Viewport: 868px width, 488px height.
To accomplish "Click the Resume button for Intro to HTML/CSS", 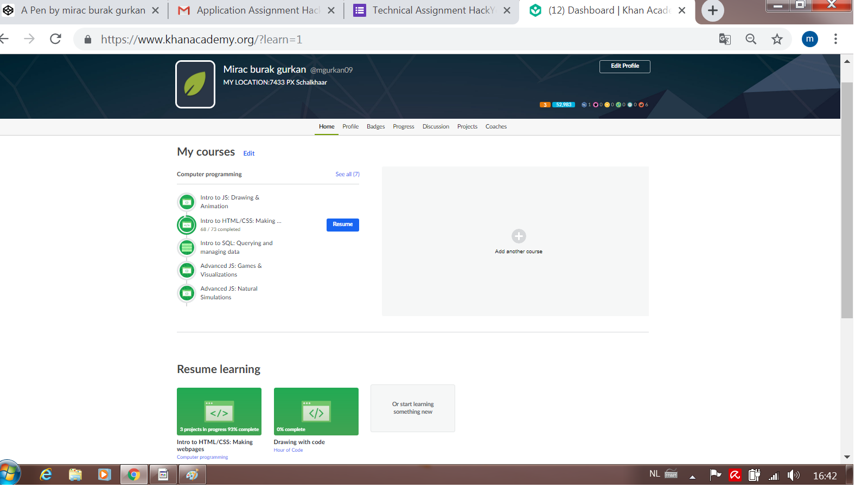I will [343, 224].
